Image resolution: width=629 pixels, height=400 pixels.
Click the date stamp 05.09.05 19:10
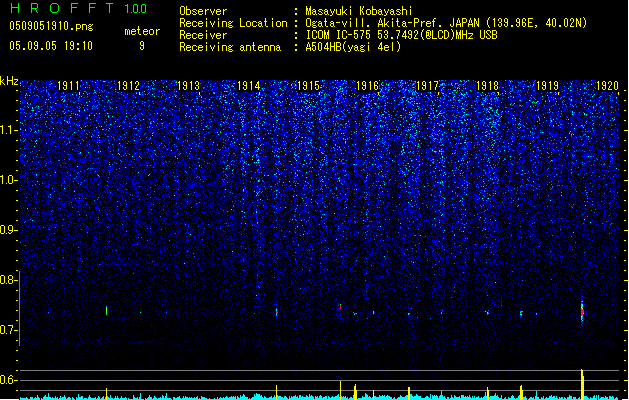51,46
